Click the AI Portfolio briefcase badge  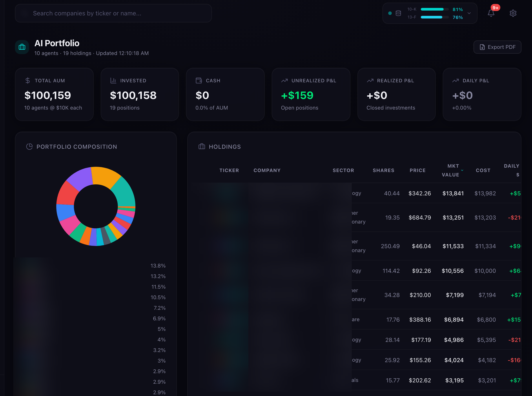[22, 47]
